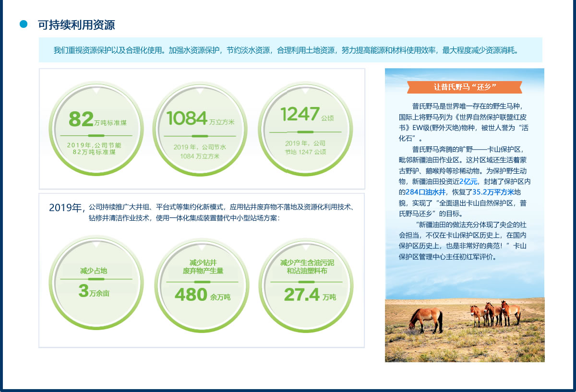Click the blue bullet beside 可持续利用资源
576x392 pixels.
click(x=24, y=24)
